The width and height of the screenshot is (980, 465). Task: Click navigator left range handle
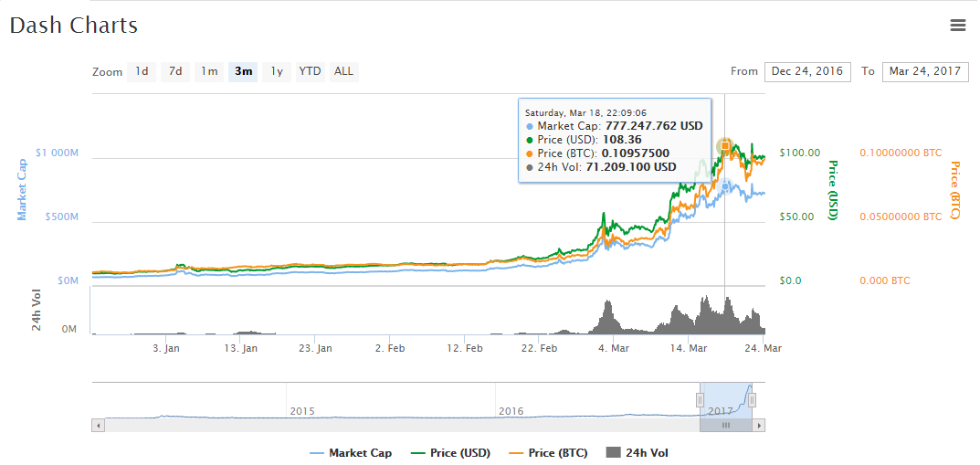click(x=700, y=400)
